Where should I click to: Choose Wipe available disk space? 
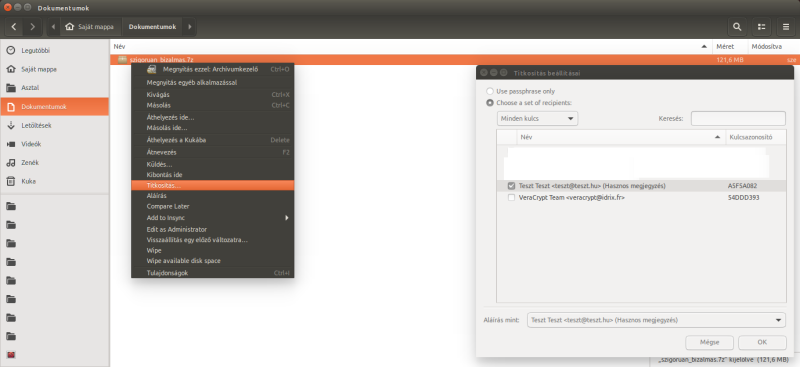[212, 261]
